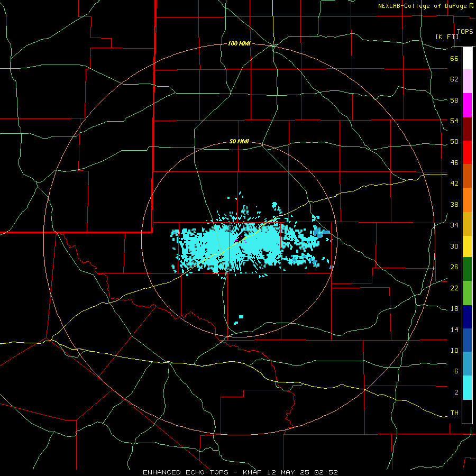
Task: Choose the bright orange legend swatch
Action: pyautogui.click(x=467, y=200)
